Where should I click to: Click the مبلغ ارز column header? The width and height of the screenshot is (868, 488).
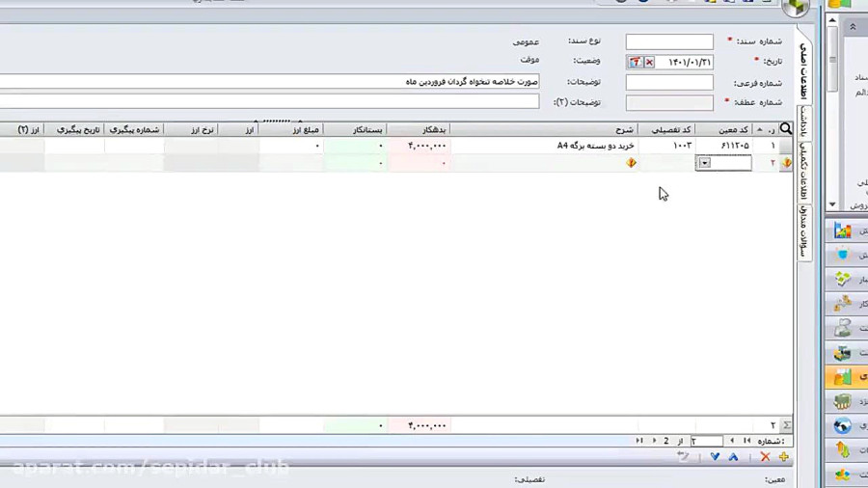pyautogui.click(x=291, y=129)
